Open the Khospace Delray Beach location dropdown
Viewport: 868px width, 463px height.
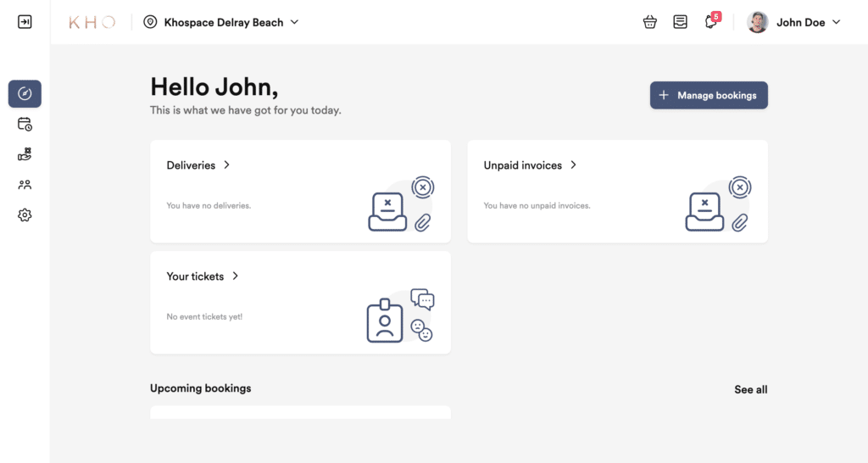pyautogui.click(x=221, y=22)
